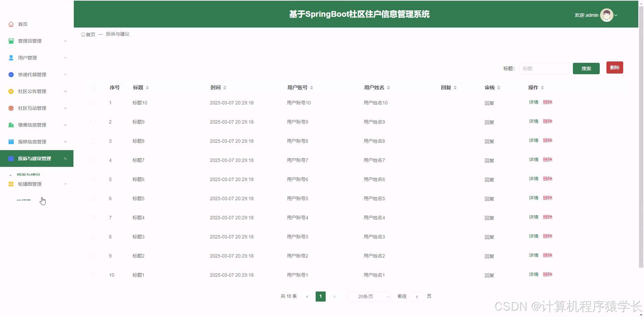644x317 pixels.
Task: Check the select-all checkbox in table header
Action: pos(93,88)
